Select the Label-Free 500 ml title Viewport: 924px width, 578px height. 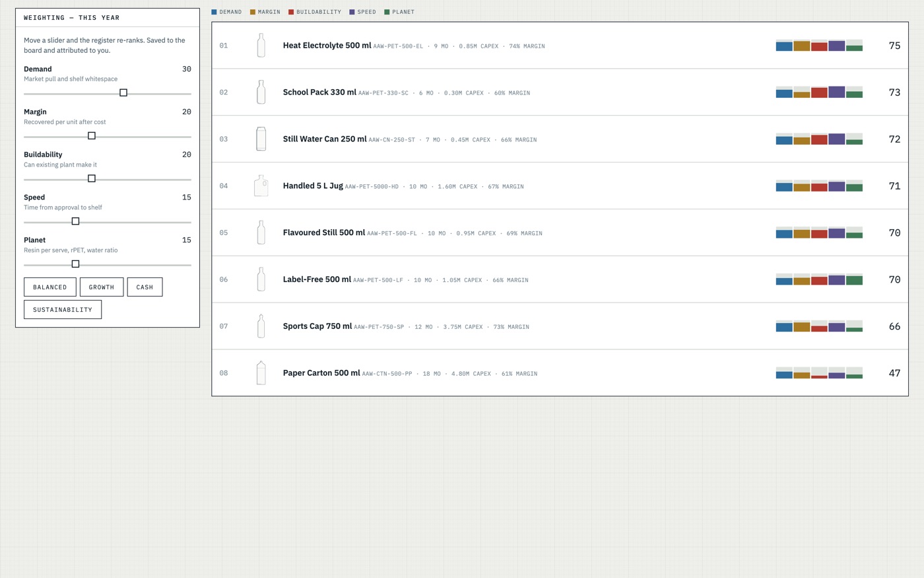point(317,279)
